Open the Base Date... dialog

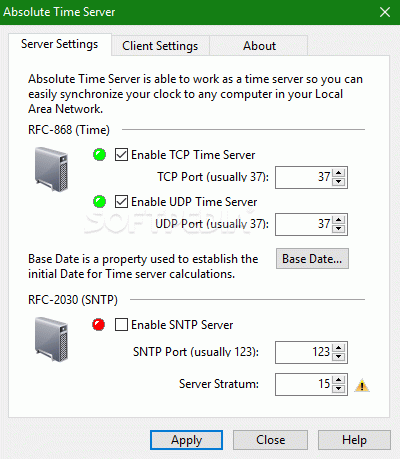312,259
